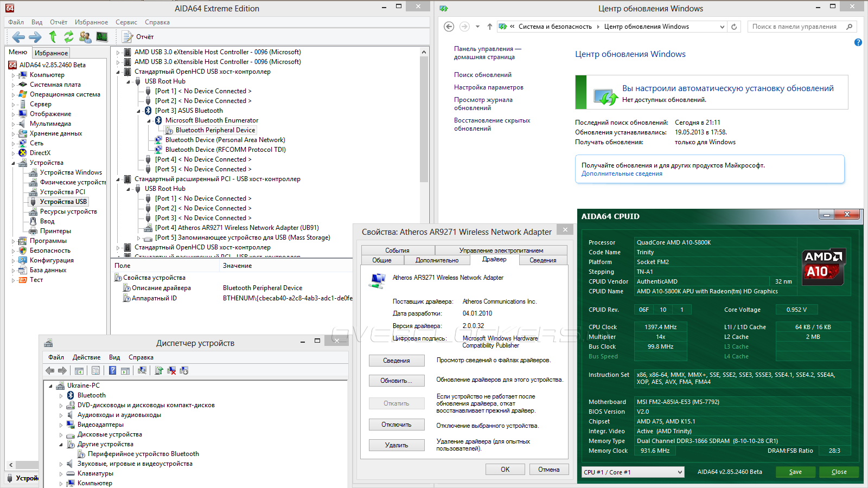Click the Дополнительные сведения link
The image size is (868, 488).
(622, 174)
